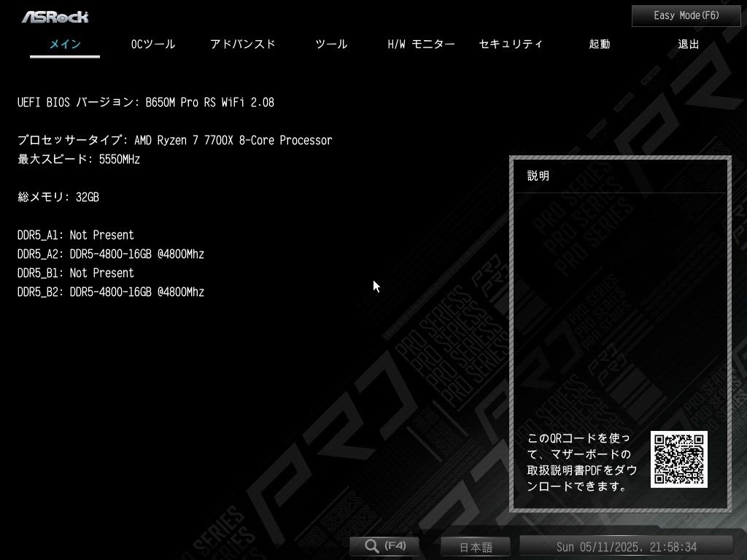Open the H/W モニター tab
The image size is (747, 560).
pos(421,44)
